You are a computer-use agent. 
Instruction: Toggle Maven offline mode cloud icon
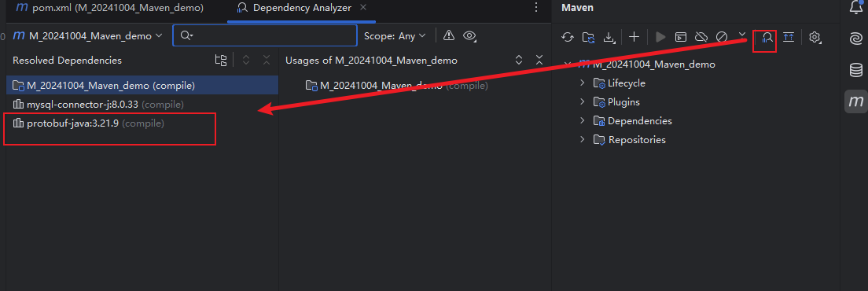point(701,37)
